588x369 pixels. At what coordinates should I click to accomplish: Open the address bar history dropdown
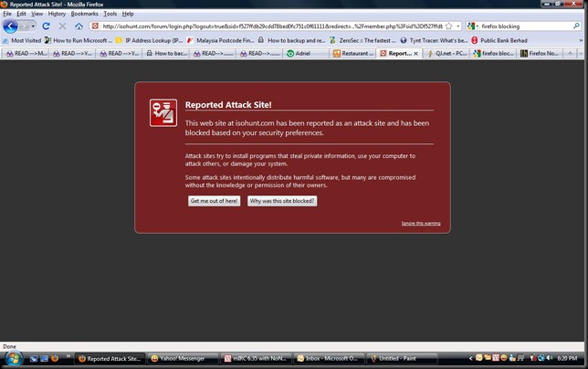click(x=457, y=26)
